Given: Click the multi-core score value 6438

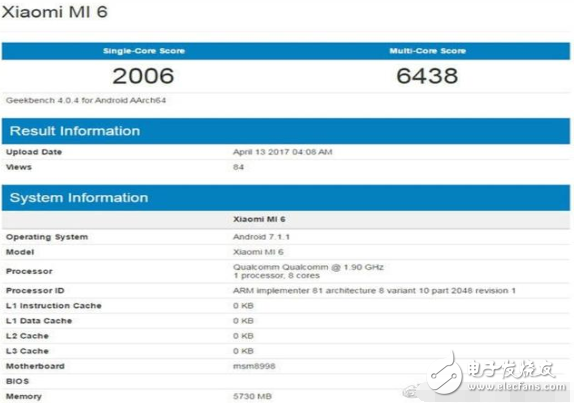Looking at the screenshot, I should coord(427,76).
